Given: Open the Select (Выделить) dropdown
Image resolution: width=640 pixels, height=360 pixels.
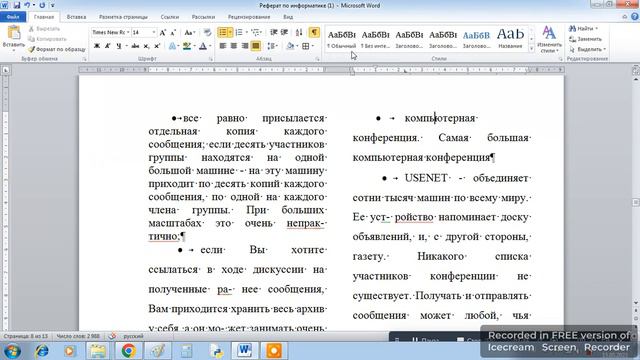Looking at the screenshot, I should coord(588,49).
